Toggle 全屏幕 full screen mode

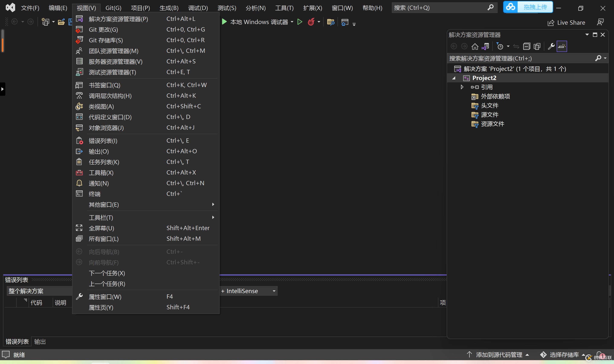point(101,228)
